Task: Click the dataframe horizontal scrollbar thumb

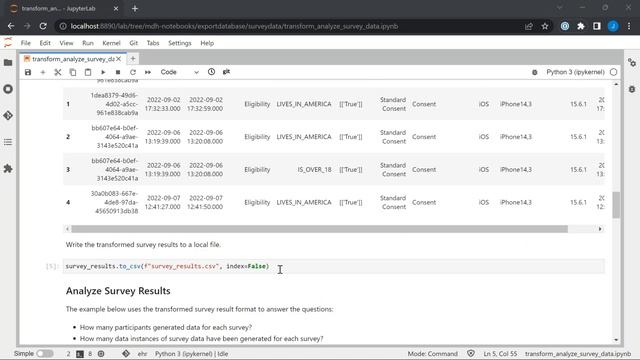Action: (x=320, y=229)
